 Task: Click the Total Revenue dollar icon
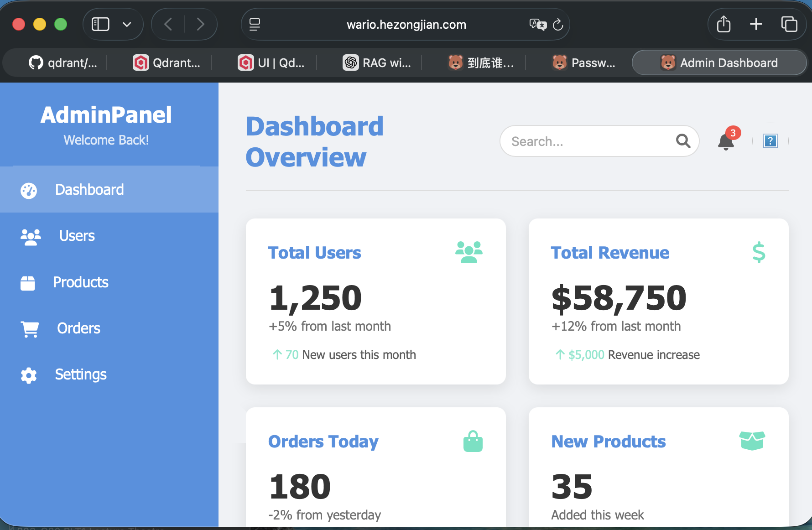(759, 252)
